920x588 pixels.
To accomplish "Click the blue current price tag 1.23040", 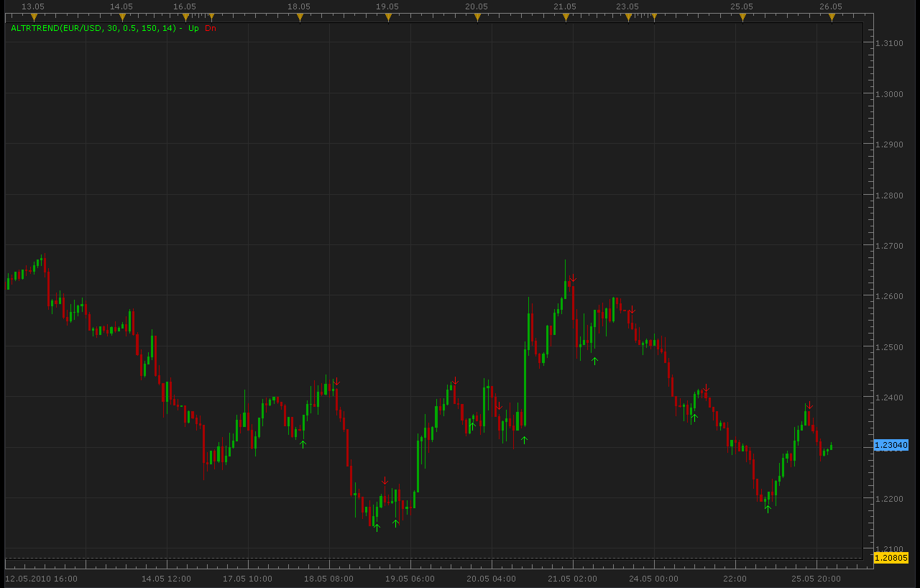I will [891, 445].
